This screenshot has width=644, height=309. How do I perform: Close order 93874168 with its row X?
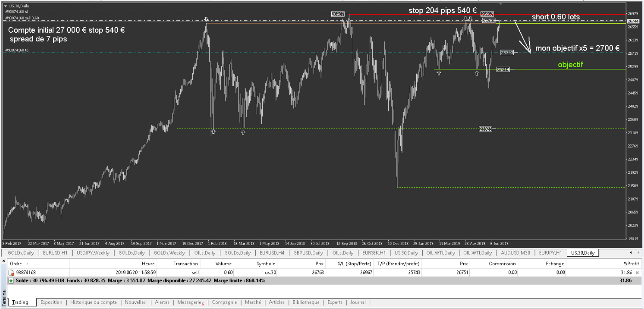[x=637, y=273]
